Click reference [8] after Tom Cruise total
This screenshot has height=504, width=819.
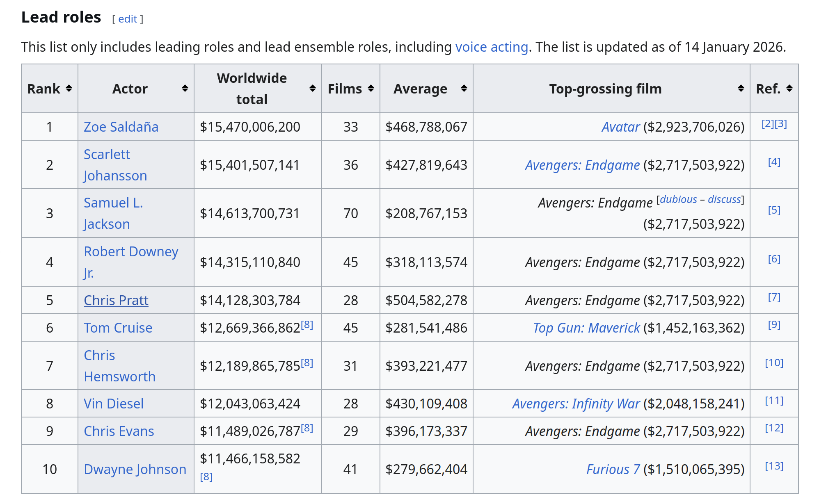click(x=307, y=325)
